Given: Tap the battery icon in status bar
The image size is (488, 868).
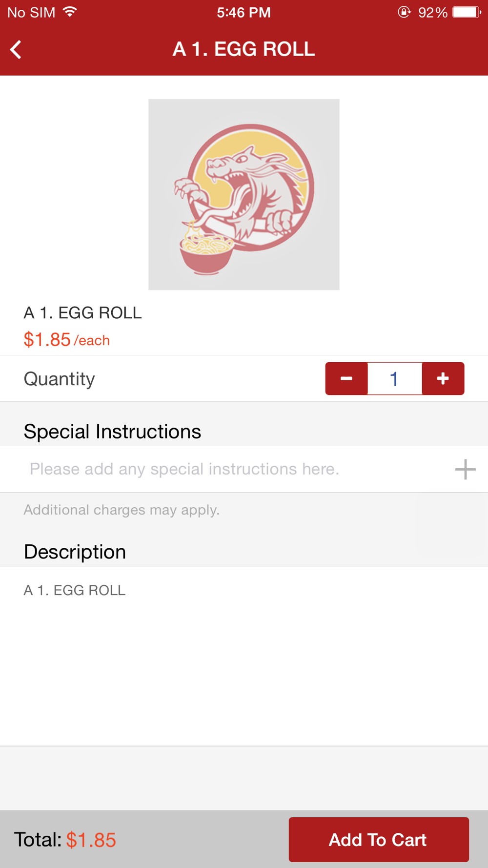Looking at the screenshot, I should click(x=467, y=12).
